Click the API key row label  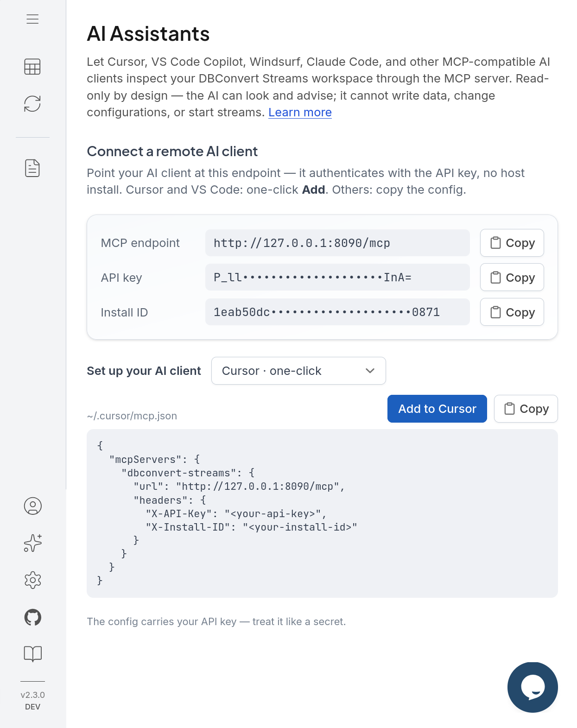(x=121, y=278)
